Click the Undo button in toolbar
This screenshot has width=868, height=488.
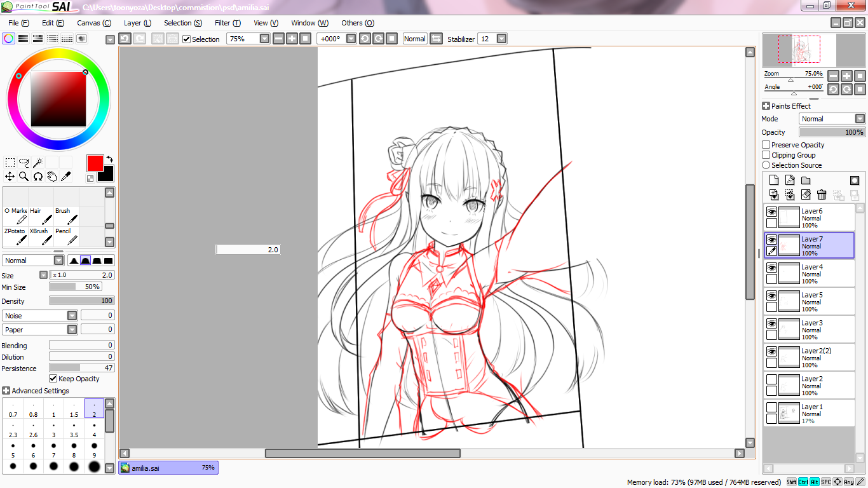pos(125,39)
